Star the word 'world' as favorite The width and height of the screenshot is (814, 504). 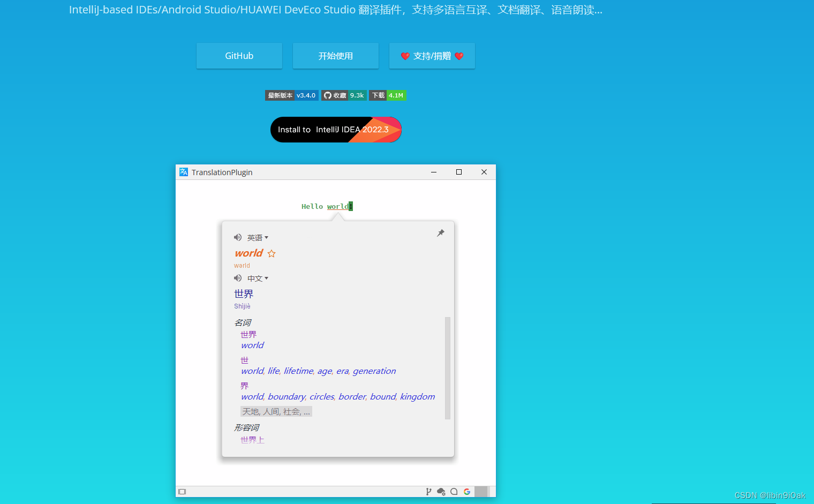pos(272,253)
